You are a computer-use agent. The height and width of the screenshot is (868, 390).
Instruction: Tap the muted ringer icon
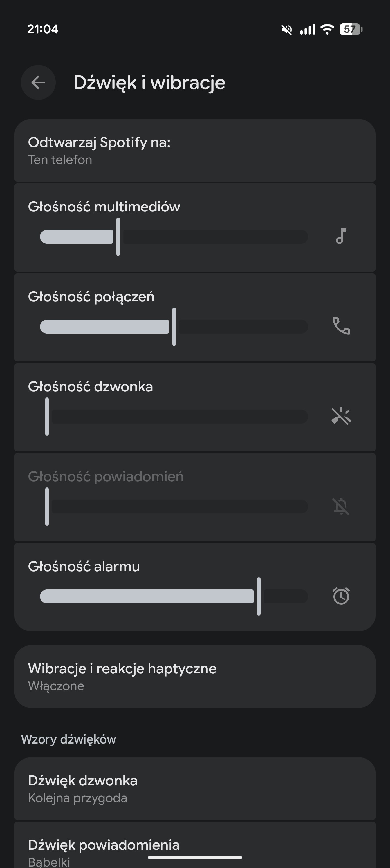click(x=341, y=416)
